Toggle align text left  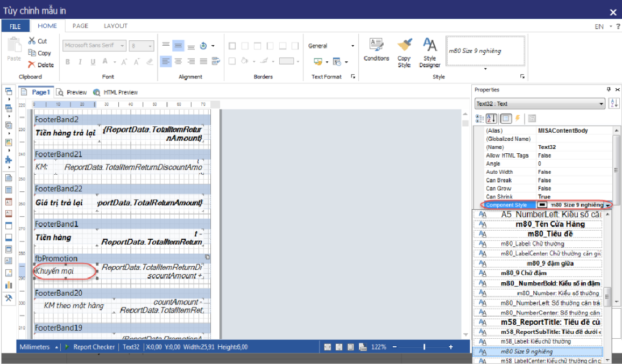tap(165, 61)
